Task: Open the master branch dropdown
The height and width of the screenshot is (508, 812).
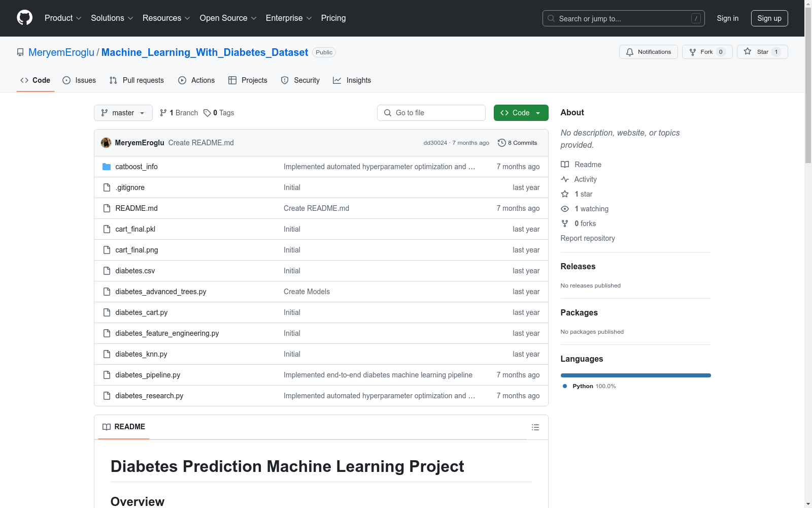Action: 123,113
